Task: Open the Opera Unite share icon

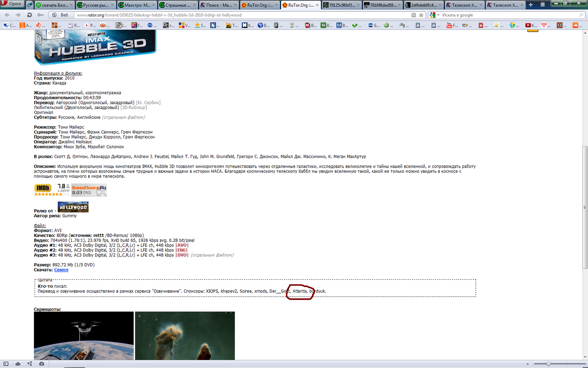Action: 29,364
